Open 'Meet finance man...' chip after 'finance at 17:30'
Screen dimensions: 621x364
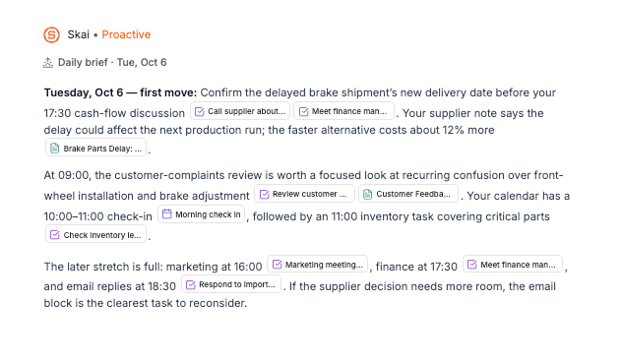(513, 265)
